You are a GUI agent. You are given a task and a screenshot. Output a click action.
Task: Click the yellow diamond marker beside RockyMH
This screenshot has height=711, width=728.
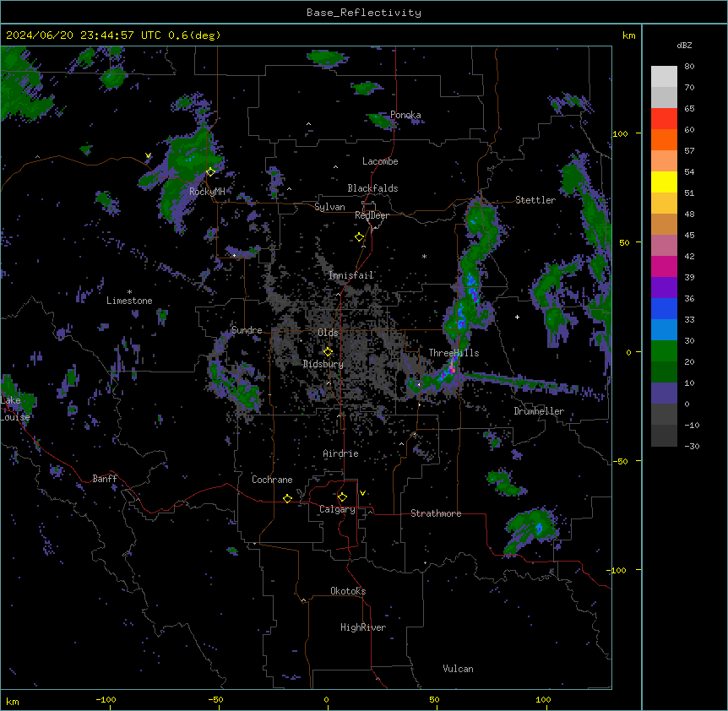(x=210, y=172)
